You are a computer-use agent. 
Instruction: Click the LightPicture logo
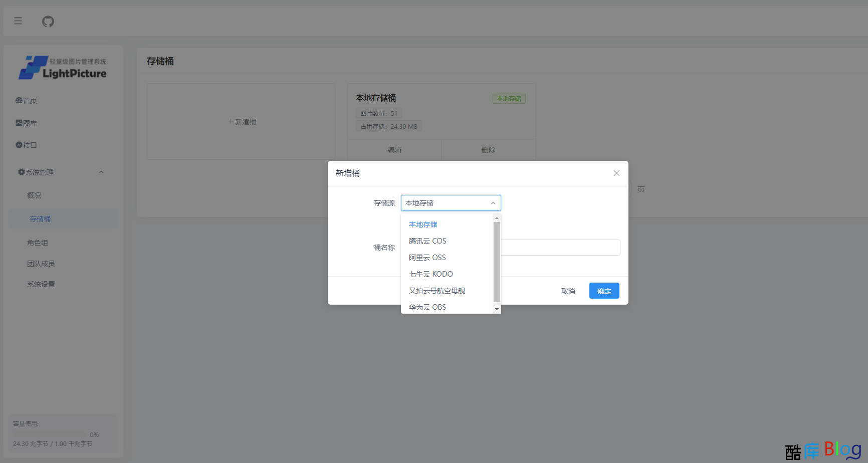[x=62, y=67]
